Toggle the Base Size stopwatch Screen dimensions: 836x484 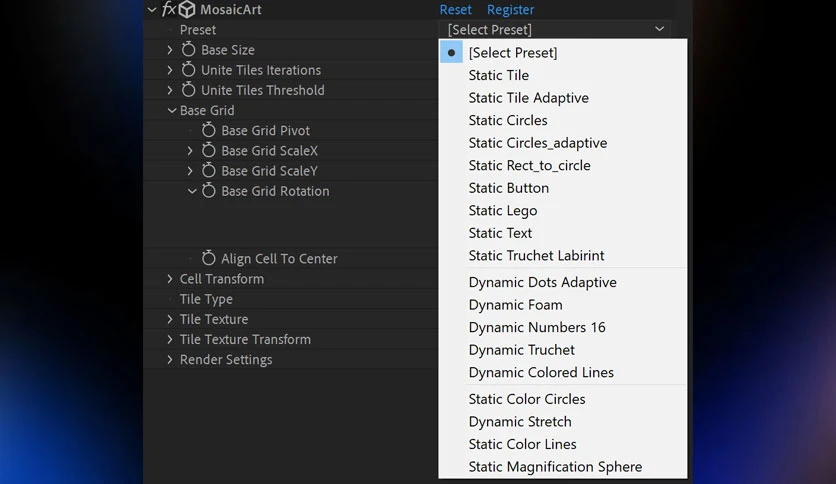point(188,50)
